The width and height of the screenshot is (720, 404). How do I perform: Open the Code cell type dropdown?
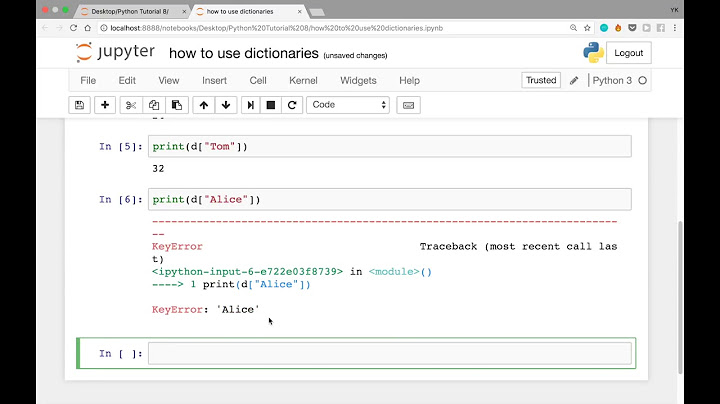[348, 105]
